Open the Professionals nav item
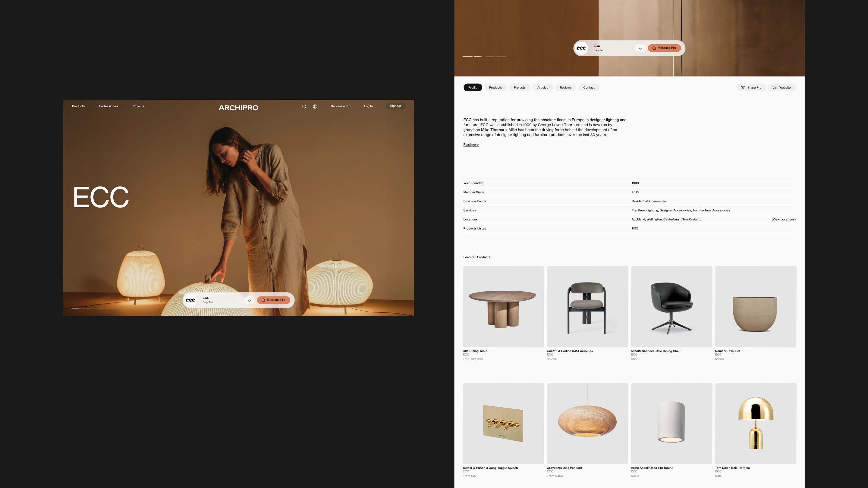 pyautogui.click(x=108, y=106)
